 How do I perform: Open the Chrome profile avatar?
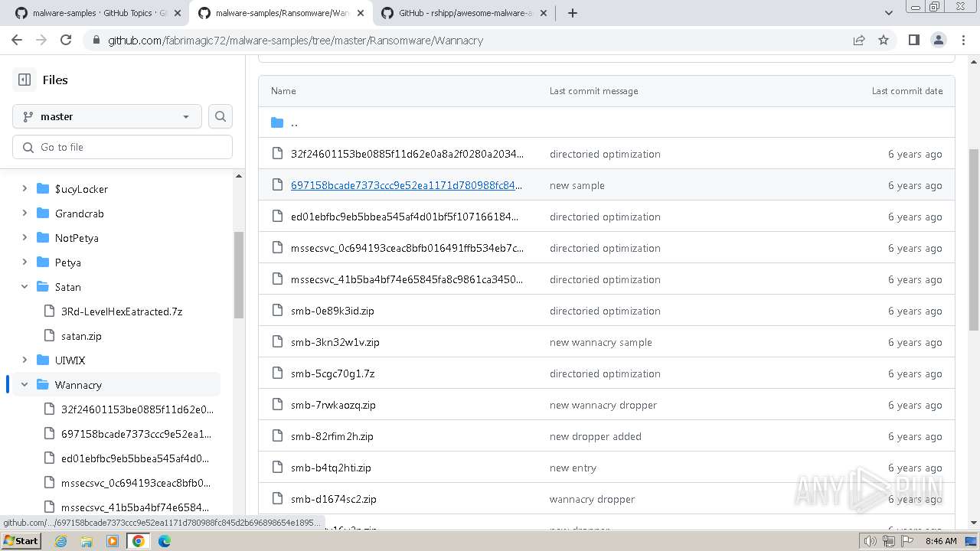[938, 40]
